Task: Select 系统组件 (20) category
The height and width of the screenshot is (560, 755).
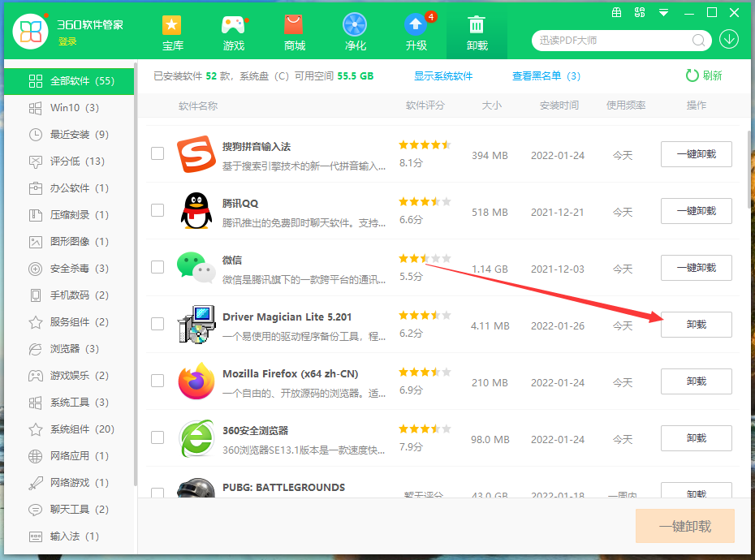Action: [69, 429]
